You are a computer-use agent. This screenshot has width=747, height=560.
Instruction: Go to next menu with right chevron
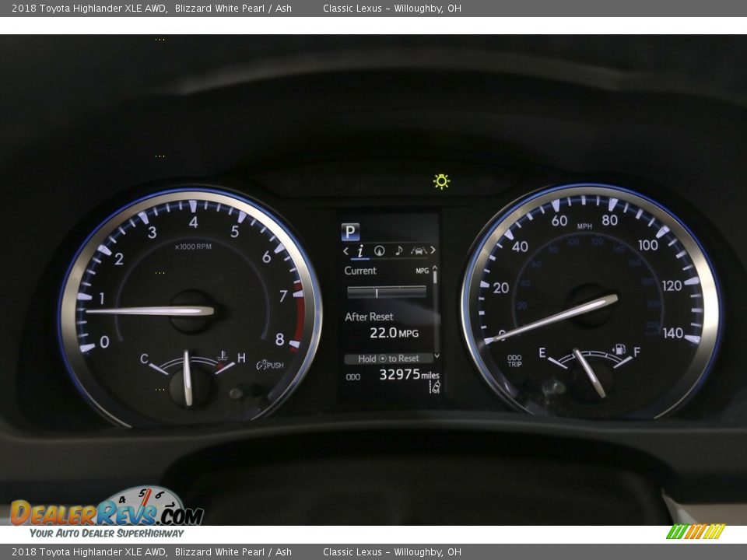pyautogui.click(x=433, y=250)
